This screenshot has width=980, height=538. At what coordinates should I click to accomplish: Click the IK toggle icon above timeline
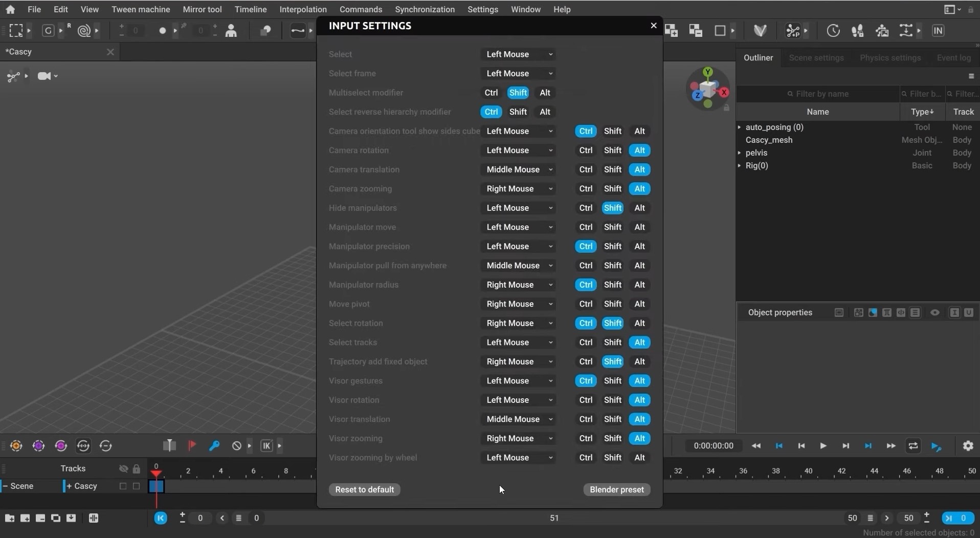tap(266, 445)
